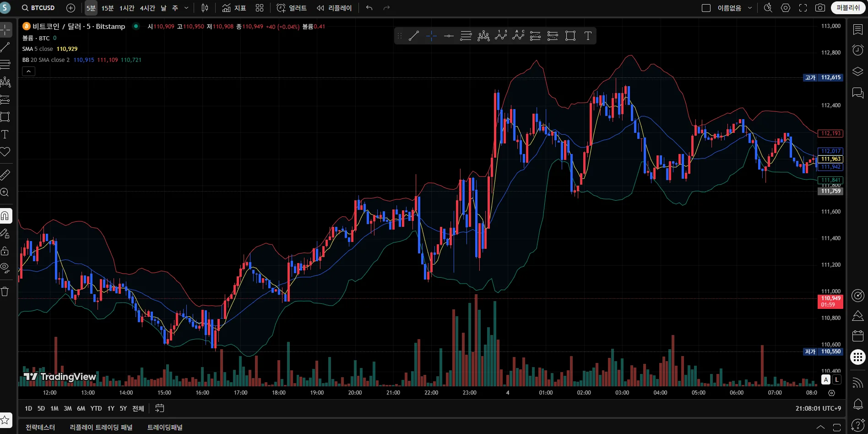Image resolution: width=868 pixels, height=434 pixels.
Task: Open the calendar panel on right sidebar
Action: pyautogui.click(x=858, y=335)
